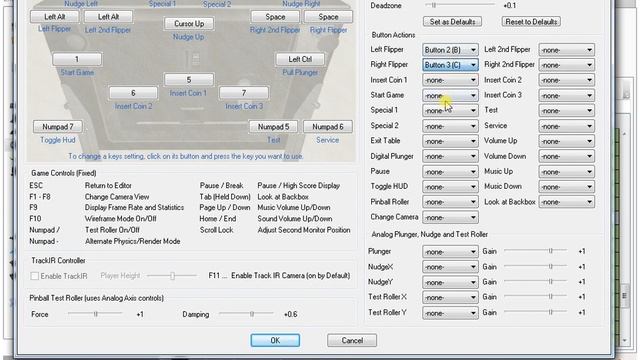The height and width of the screenshot is (360, 640).
Task: Click the Right 2nd Flipper Space key button
Action: point(275,17)
